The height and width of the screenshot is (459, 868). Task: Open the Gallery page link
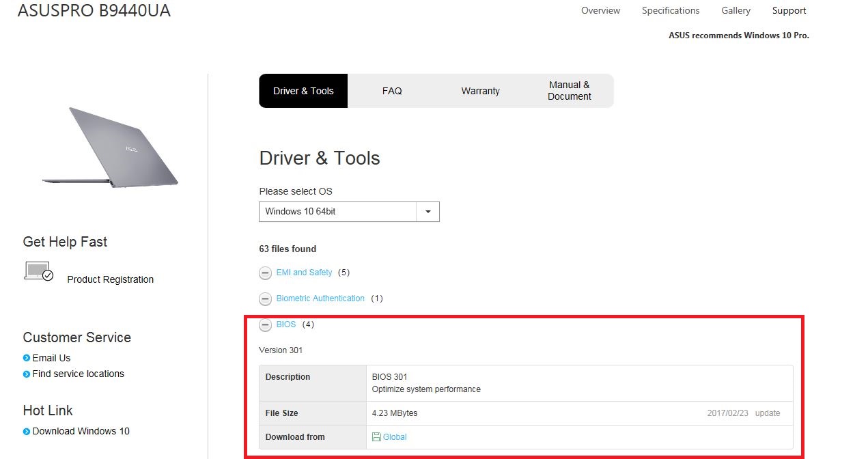point(736,10)
